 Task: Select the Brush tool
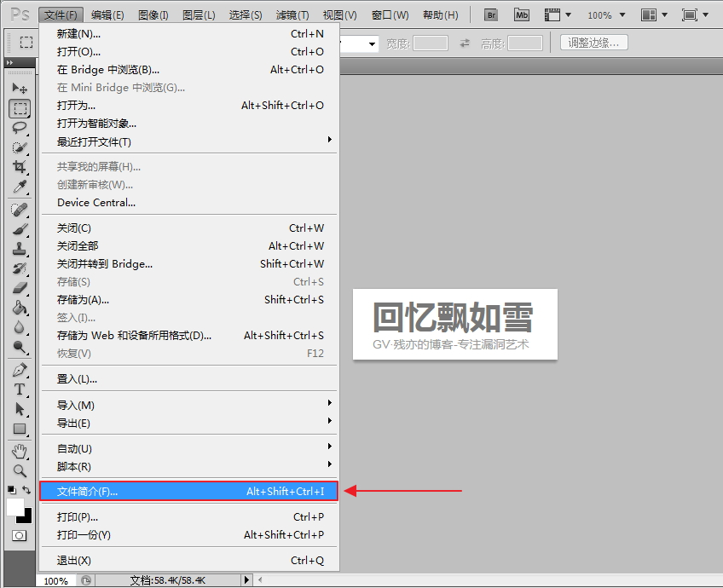[20, 229]
